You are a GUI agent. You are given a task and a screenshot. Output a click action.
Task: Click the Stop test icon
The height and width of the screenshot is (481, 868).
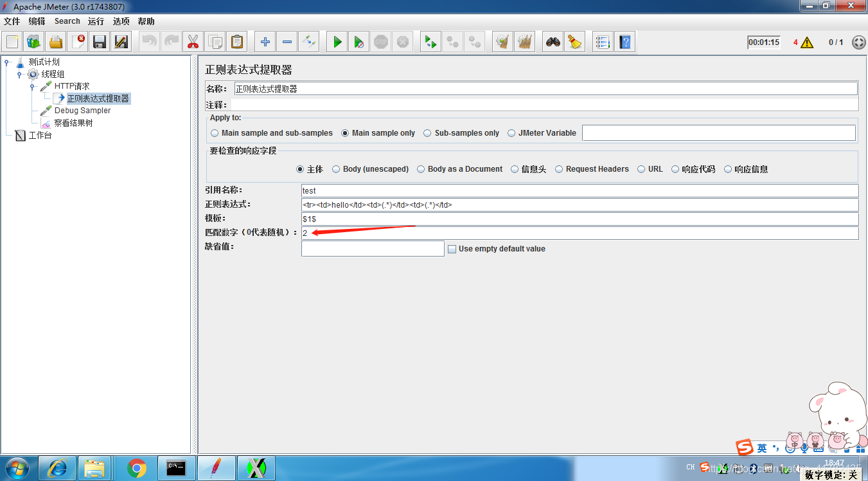(x=381, y=42)
